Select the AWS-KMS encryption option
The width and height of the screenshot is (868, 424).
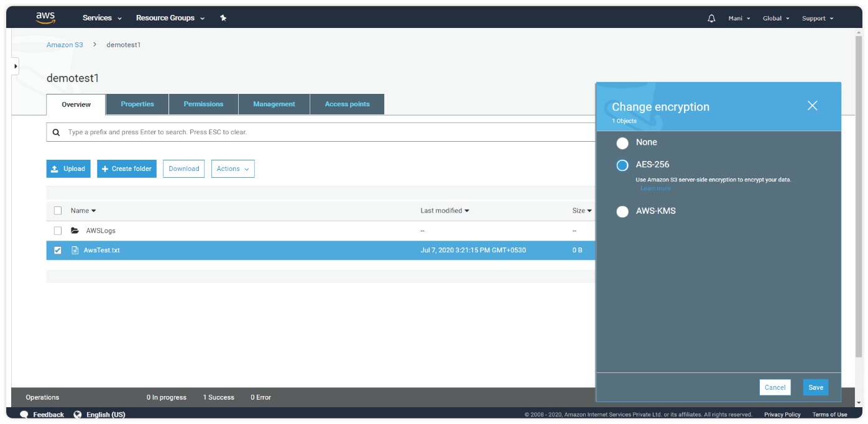[622, 211]
